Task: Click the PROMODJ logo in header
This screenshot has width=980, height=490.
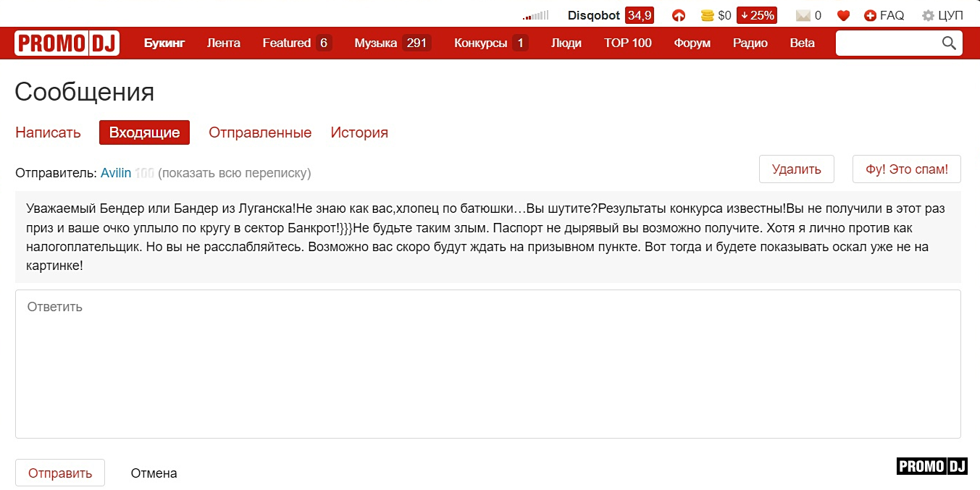Action: [67, 43]
